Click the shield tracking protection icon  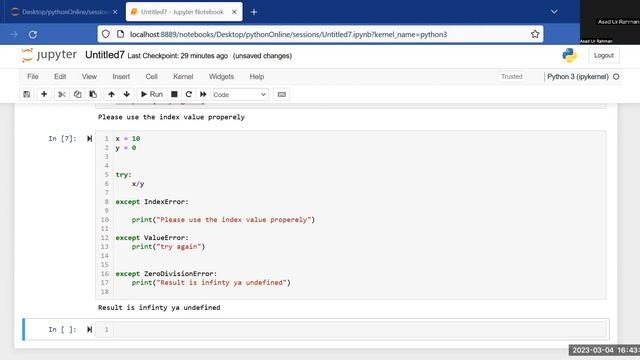pos(106,34)
